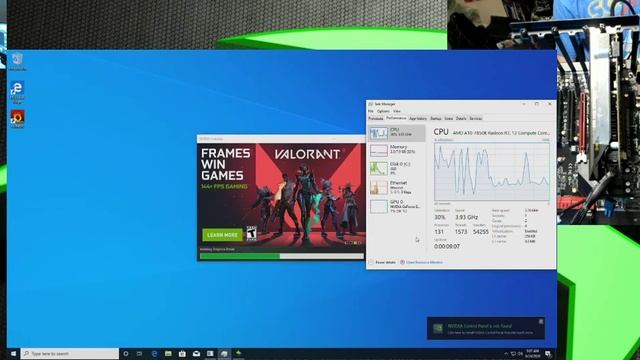Screen dimensions: 640x360
Task: Click the Windows Start button
Action: [13, 353]
